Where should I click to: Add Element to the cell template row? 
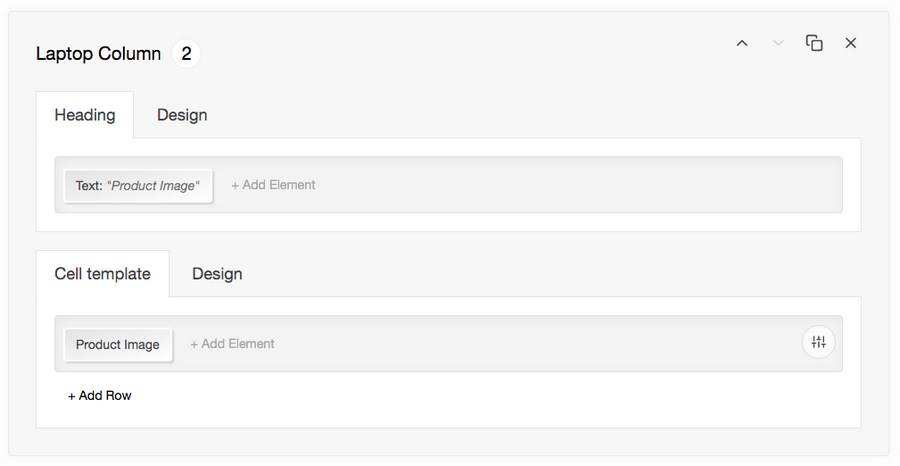232,344
